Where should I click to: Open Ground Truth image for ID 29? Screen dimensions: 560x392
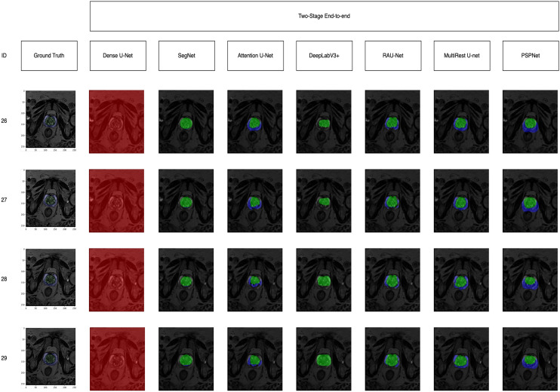[51, 357]
